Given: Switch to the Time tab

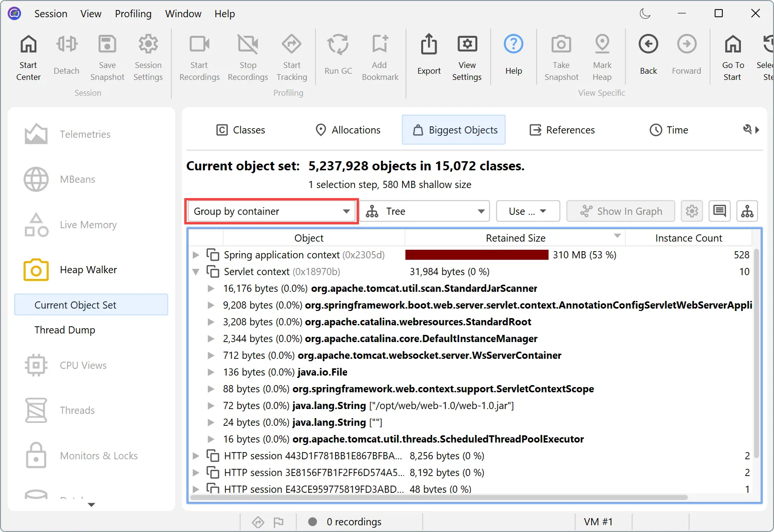Looking at the screenshot, I should pos(669,130).
